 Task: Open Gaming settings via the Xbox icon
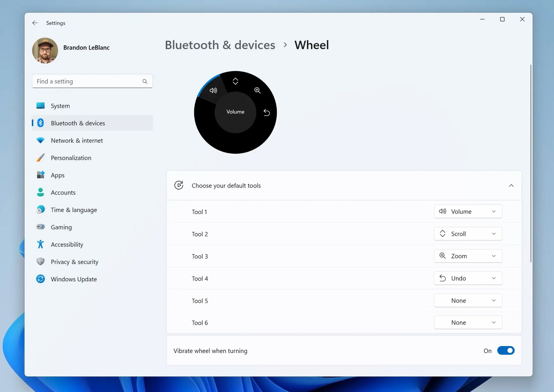point(40,227)
